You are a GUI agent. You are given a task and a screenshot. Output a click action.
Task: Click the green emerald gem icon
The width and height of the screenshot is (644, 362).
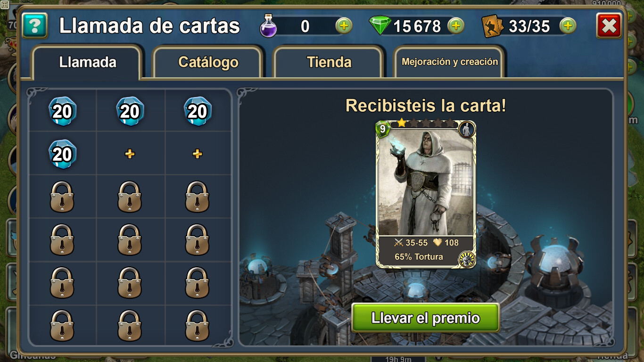coord(380,25)
